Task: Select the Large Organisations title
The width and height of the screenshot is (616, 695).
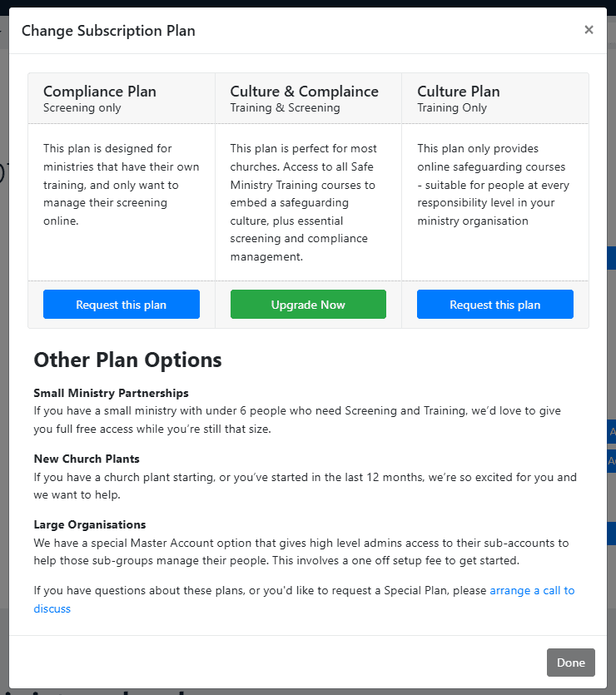Action: [x=90, y=524]
